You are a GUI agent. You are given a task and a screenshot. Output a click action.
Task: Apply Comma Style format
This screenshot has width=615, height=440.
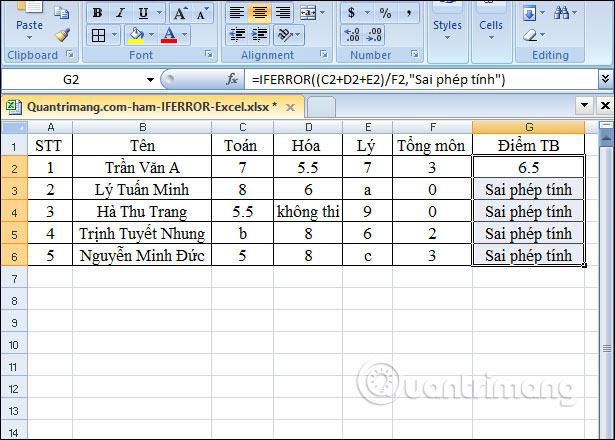(409, 13)
